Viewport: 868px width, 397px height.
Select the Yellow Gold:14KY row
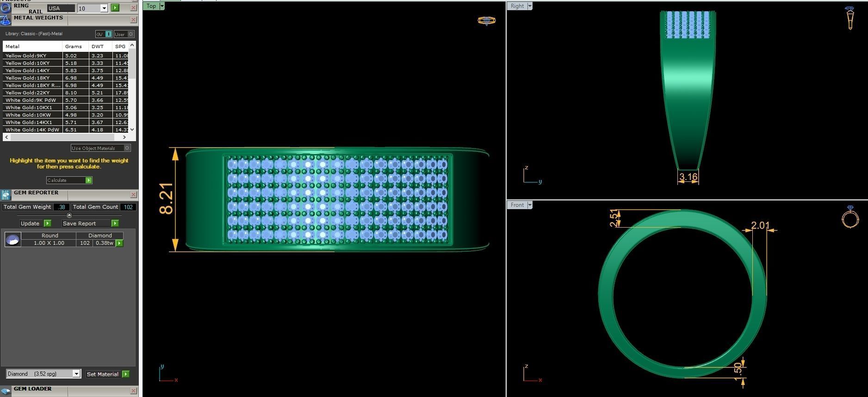point(66,70)
